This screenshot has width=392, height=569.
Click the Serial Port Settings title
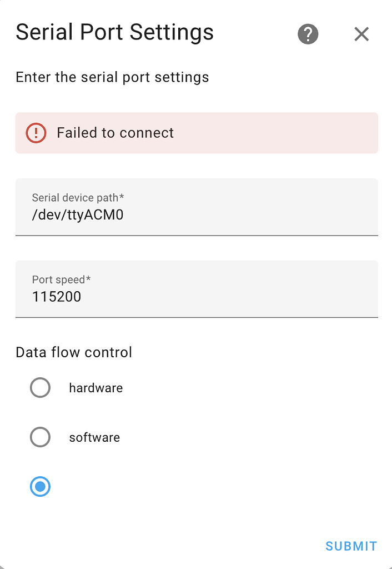(114, 32)
